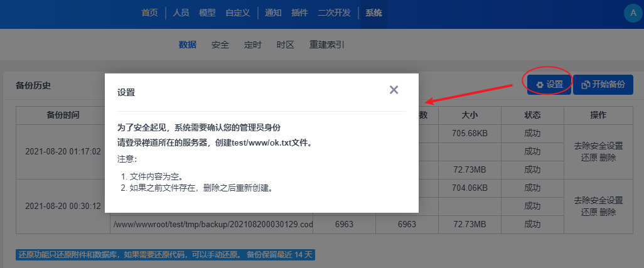
Task: Switch to the 定时 sub-tab
Action: (252, 45)
